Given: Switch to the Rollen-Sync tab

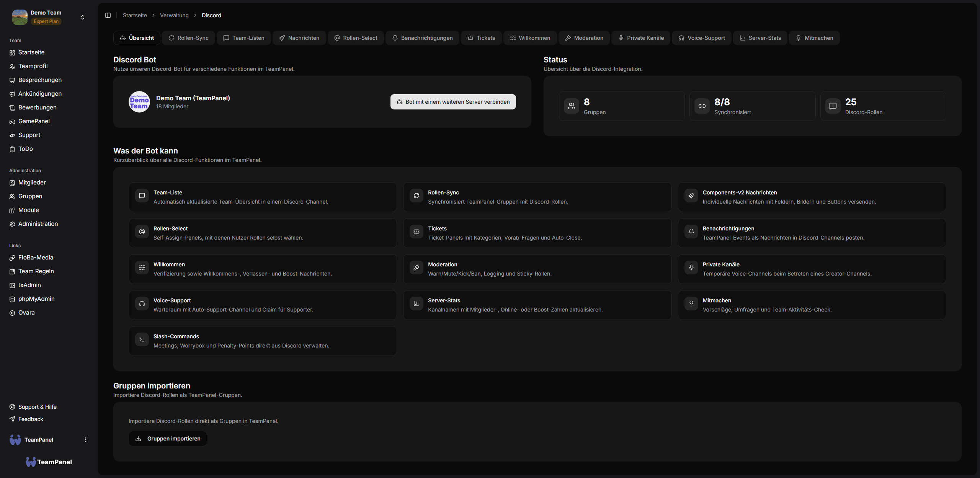Looking at the screenshot, I should pos(189,38).
